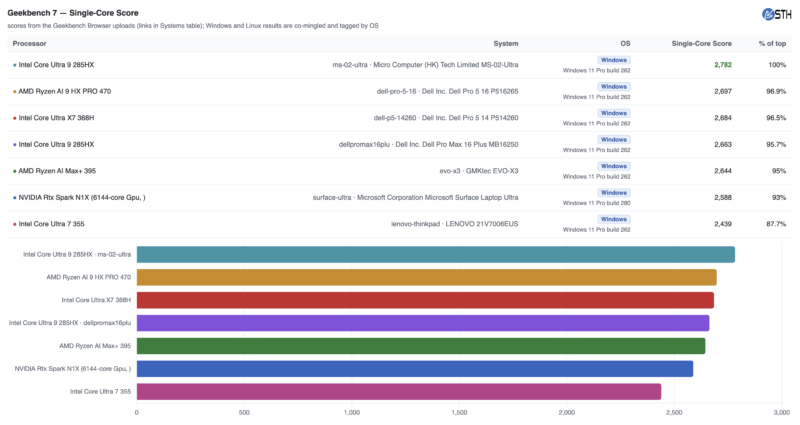Click the Windows tag on the Surface Laptop Ultra row
This screenshot has height=425, width=800.
tap(613, 193)
